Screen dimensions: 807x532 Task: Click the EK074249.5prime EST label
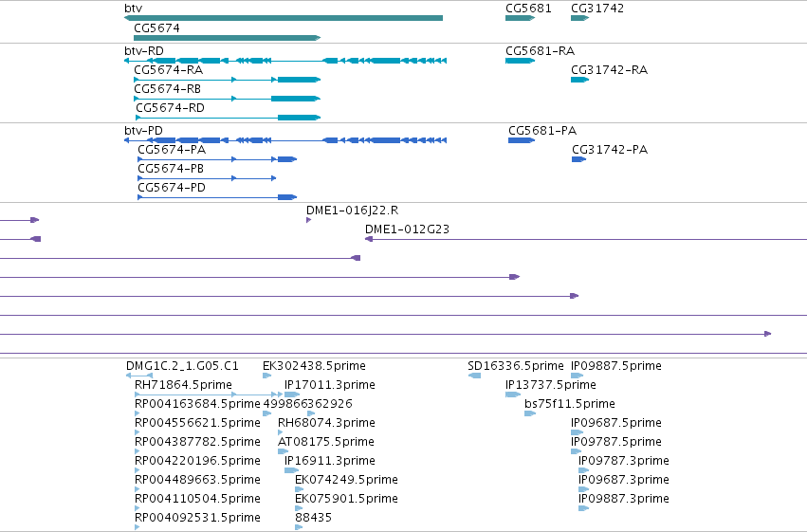tap(346, 481)
